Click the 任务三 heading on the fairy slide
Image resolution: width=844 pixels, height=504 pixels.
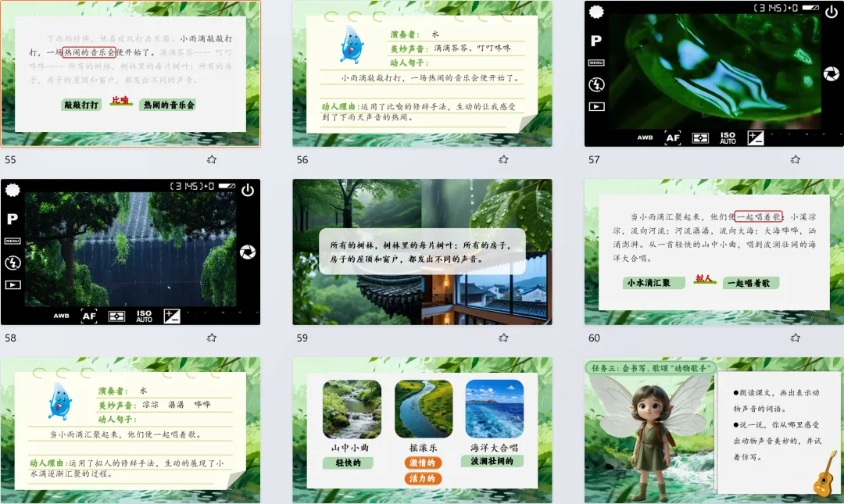[x=651, y=368]
